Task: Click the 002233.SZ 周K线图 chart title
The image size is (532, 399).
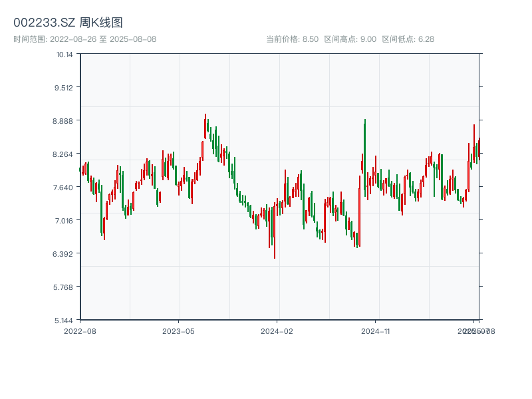Action: click(x=68, y=23)
